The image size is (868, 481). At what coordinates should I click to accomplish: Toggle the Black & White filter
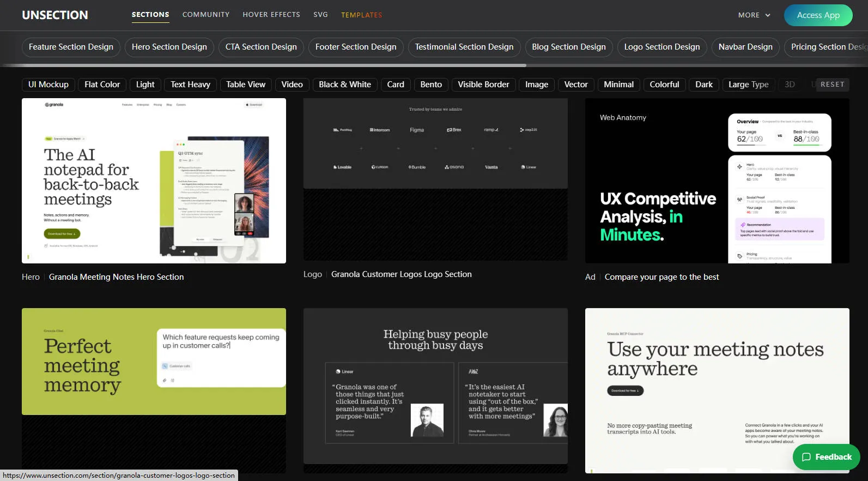click(345, 85)
